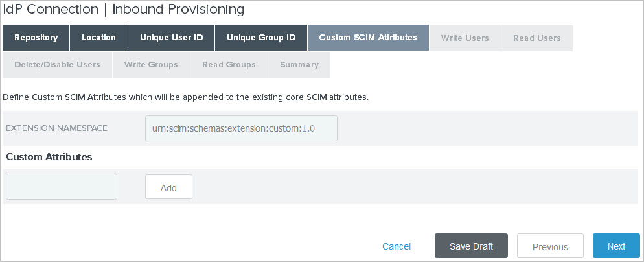Screen dimensions: 644x262
Task: Go to the Write Groups tab
Action: pos(151,65)
